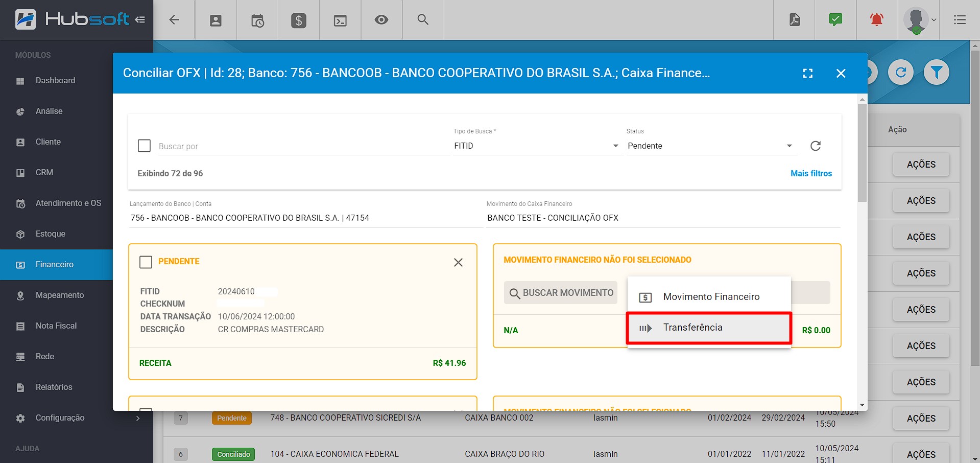Image resolution: width=980 pixels, height=463 pixels.
Task: Open the Atendimento e OS module
Action: pos(56,203)
